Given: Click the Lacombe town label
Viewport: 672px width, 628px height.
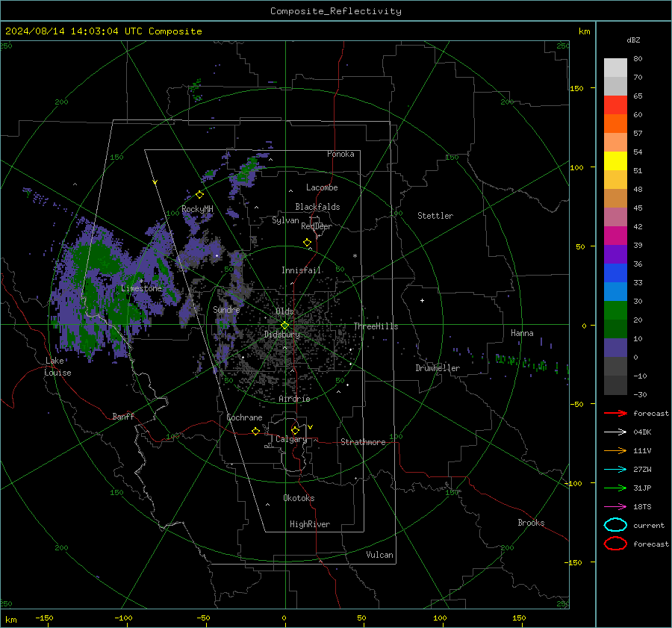Looking at the screenshot, I should pos(322,187).
